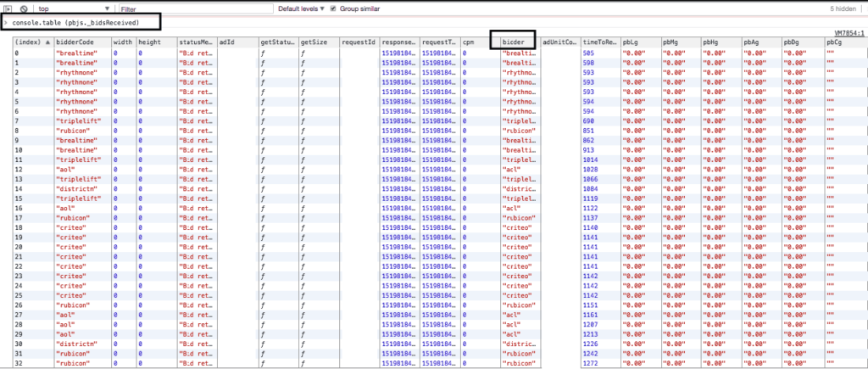Click the pbMg column header

682,42
